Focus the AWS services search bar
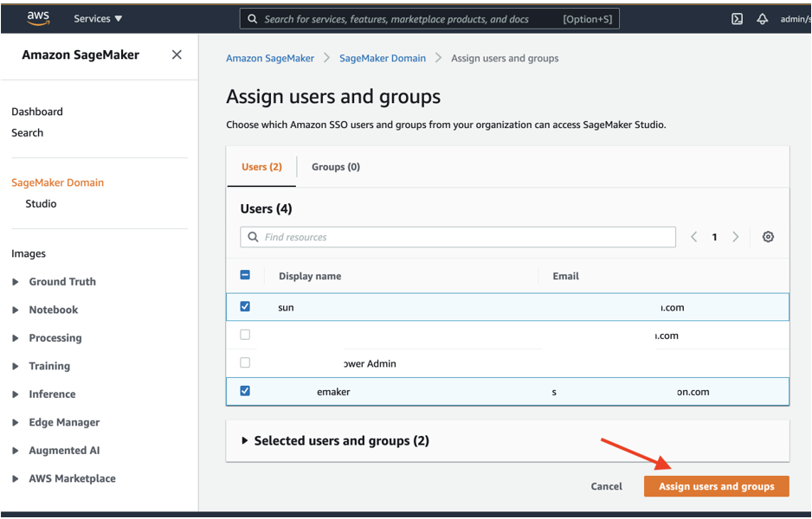812x519 pixels. click(x=429, y=19)
